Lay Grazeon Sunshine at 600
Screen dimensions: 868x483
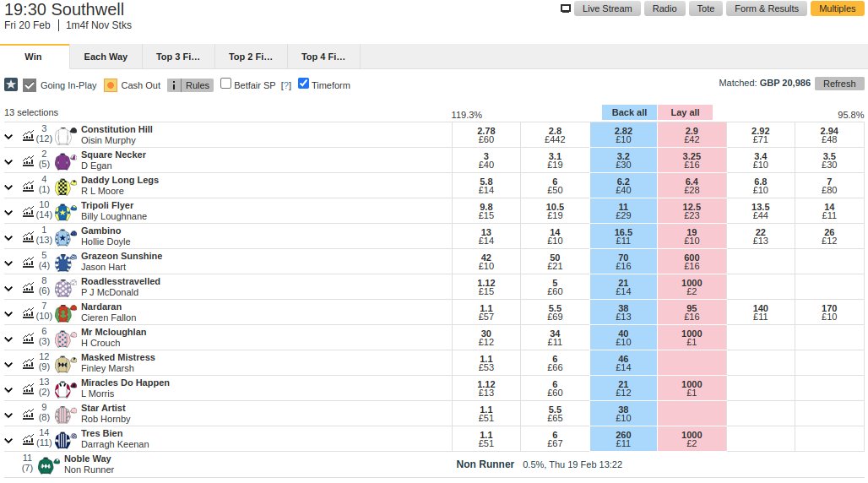[692, 262]
